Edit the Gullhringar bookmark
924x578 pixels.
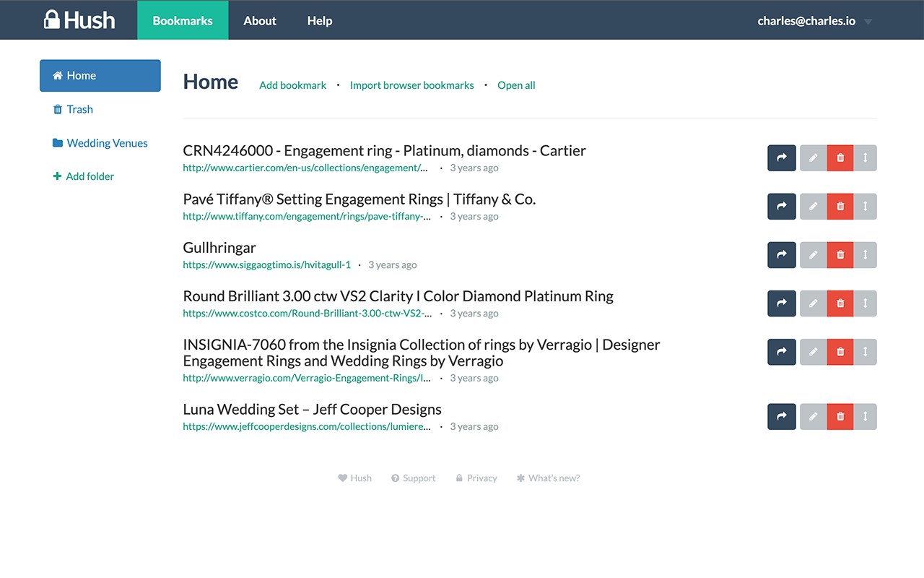814,254
